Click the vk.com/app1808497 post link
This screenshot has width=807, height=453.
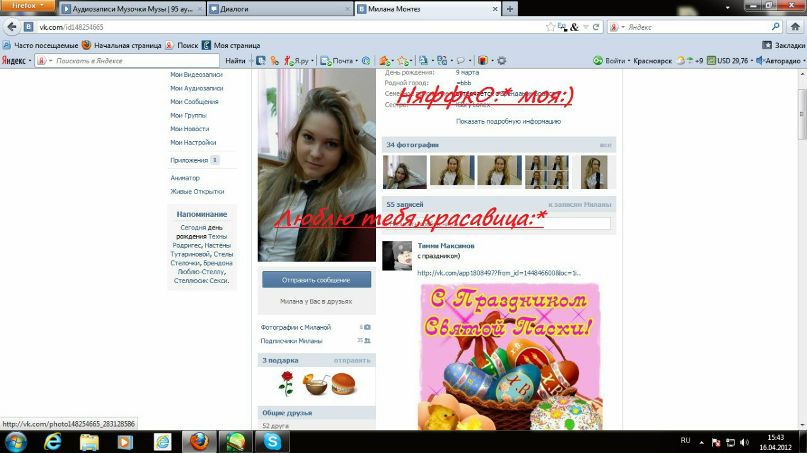pos(499,273)
